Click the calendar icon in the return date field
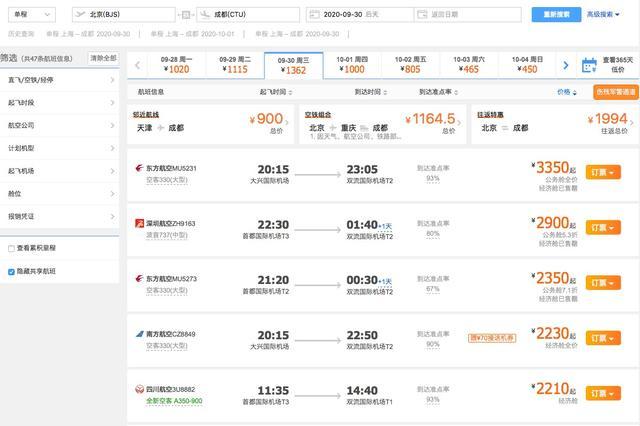Screen dimensions: 640x426 (422, 14)
